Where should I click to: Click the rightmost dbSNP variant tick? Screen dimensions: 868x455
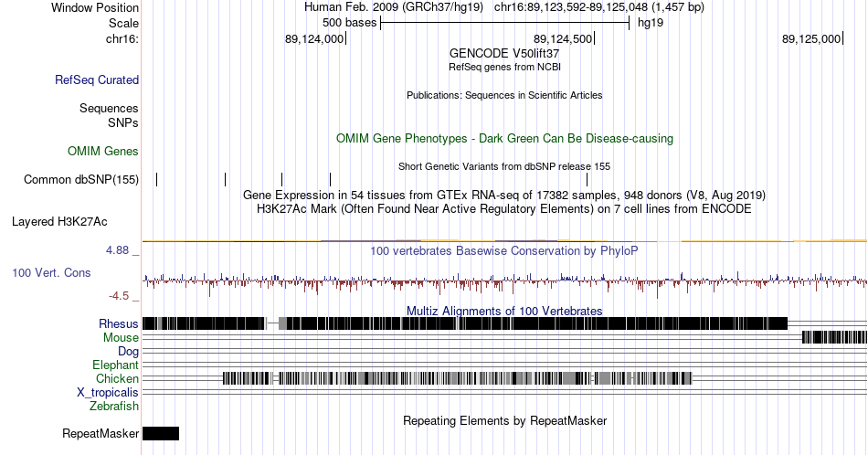tap(587, 179)
